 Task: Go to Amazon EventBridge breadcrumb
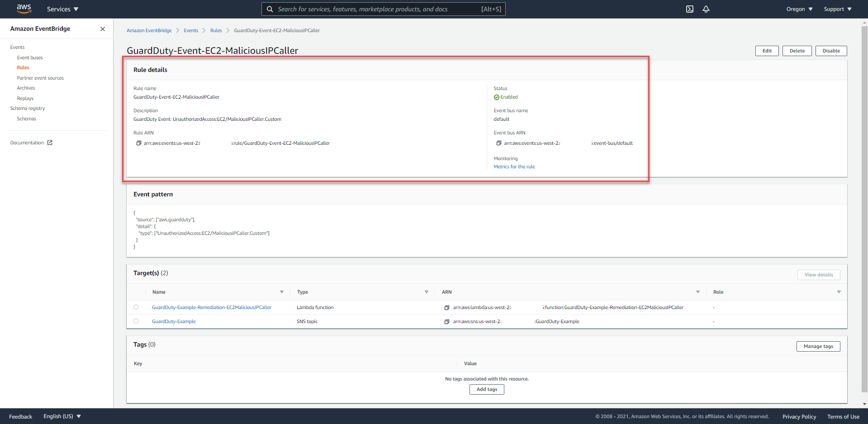(x=149, y=31)
